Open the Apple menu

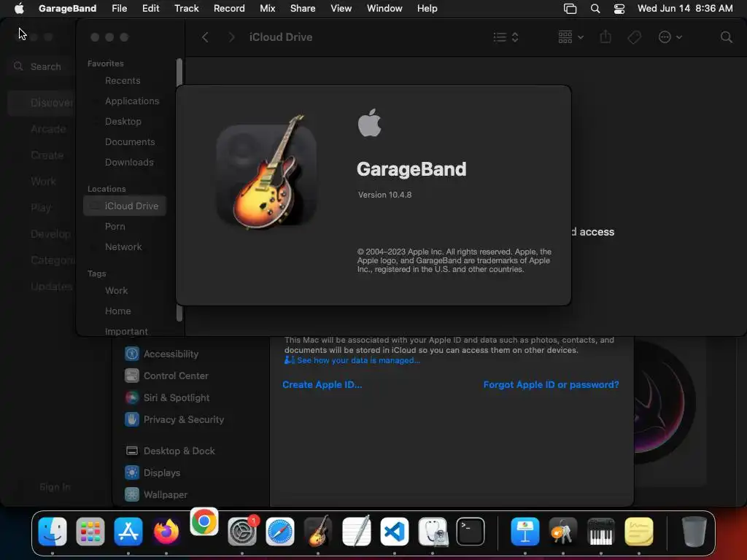tap(19, 8)
